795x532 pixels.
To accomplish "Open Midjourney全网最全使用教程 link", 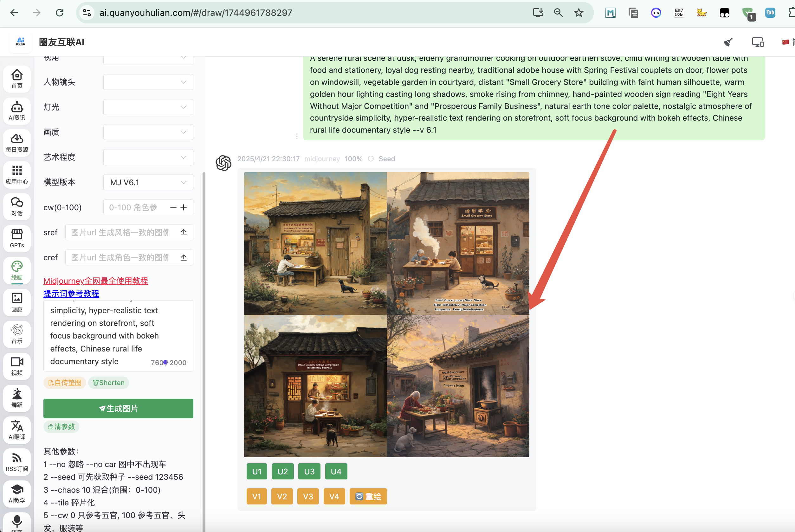I will pos(95,281).
